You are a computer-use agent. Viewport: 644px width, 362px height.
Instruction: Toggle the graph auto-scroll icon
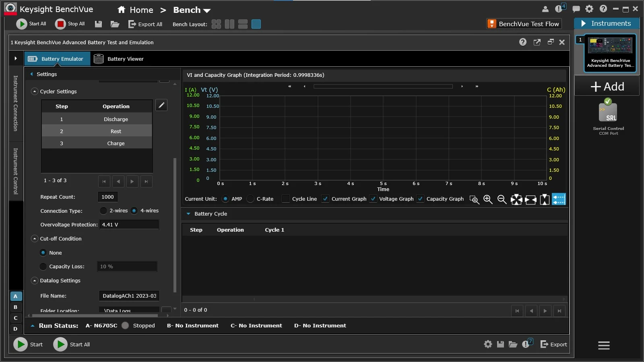point(559,199)
